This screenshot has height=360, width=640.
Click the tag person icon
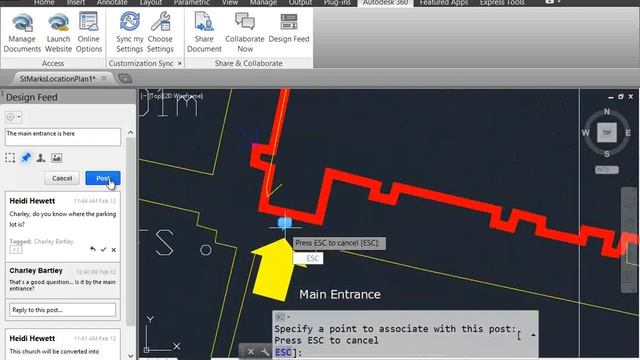pyautogui.click(x=41, y=158)
